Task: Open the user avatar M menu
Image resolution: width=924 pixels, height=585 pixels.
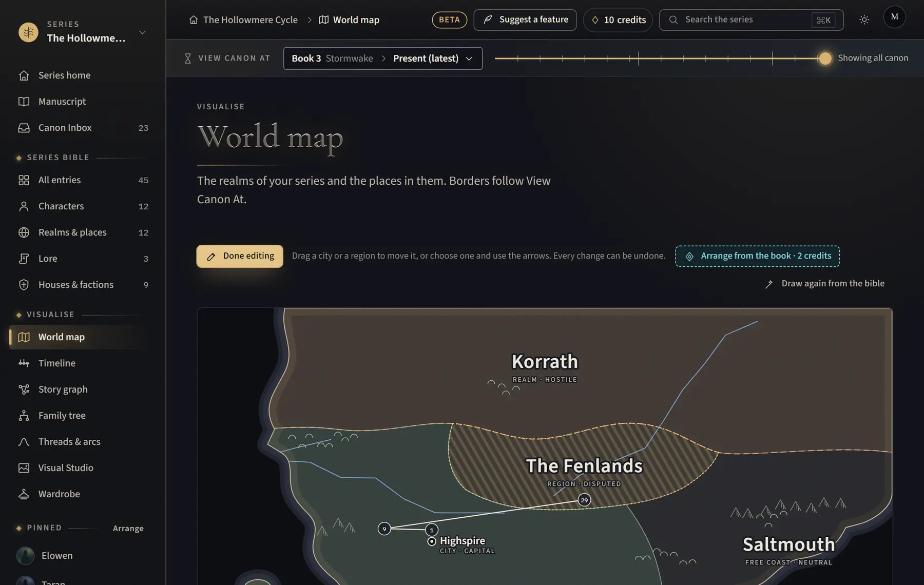Action: (895, 17)
